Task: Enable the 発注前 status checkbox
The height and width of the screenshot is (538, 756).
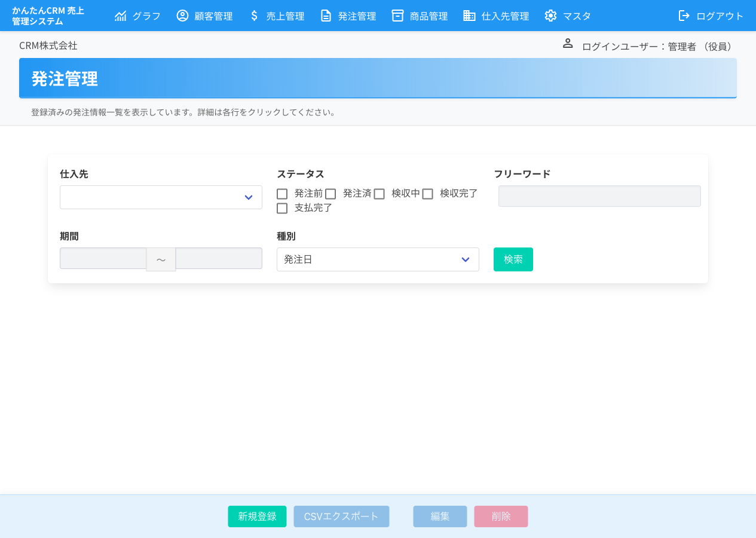Action: pos(282,194)
